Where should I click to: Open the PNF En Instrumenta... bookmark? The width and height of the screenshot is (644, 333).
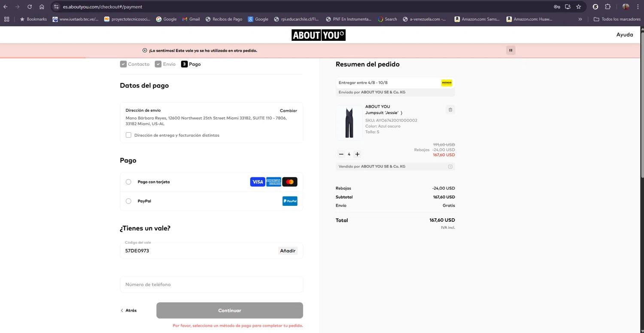(x=349, y=19)
